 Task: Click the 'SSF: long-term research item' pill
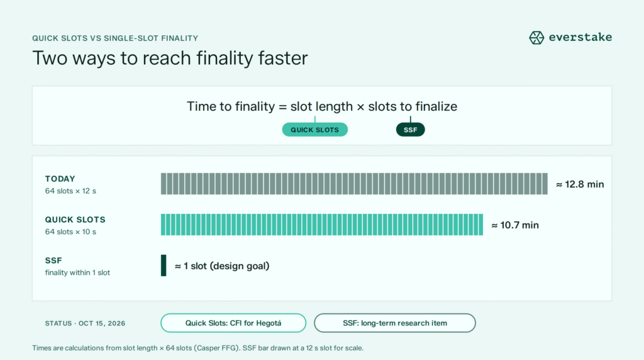coord(395,323)
